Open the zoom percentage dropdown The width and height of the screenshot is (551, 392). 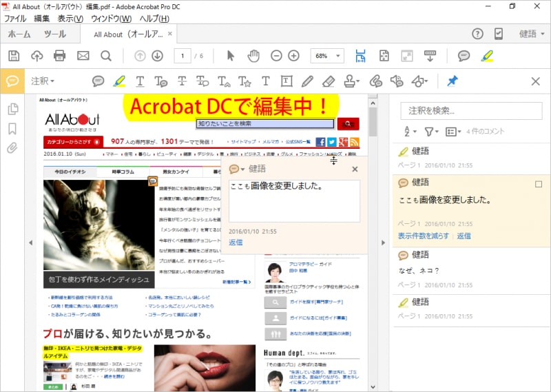pos(338,56)
